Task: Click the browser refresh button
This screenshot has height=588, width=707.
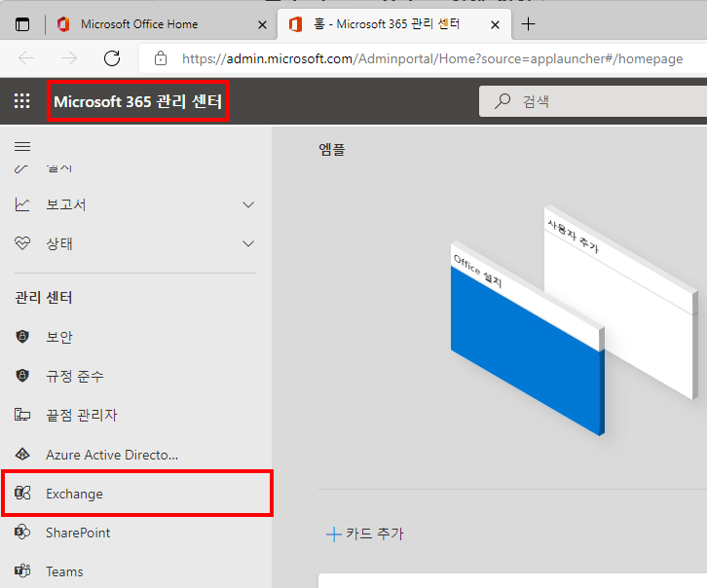Action: point(112,58)
